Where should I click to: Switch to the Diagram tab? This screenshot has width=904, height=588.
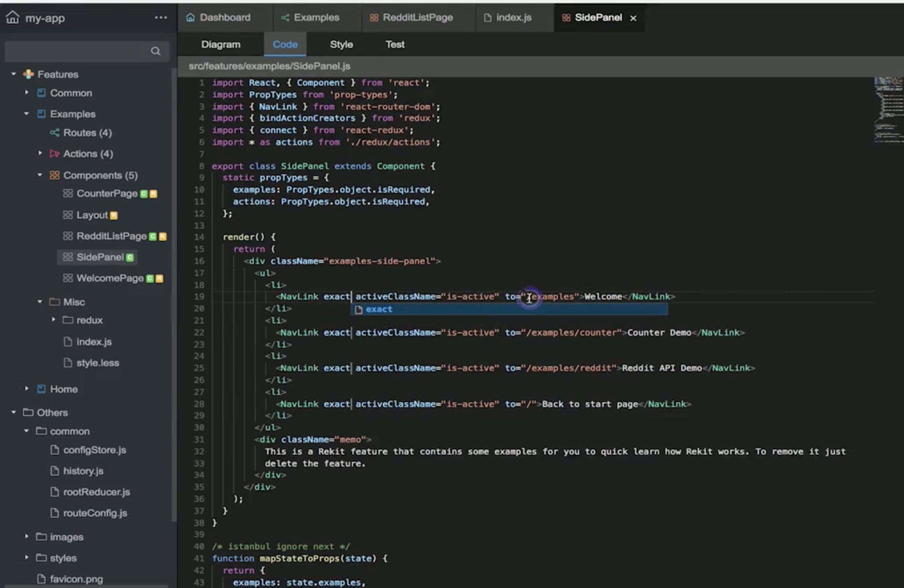tap(221, 44)
